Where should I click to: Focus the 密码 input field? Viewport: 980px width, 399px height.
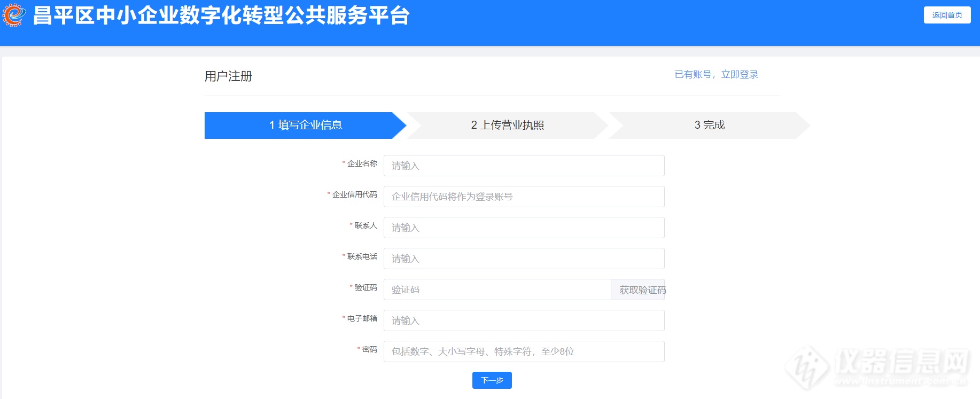pyautogui.click(x=524, y=351)
